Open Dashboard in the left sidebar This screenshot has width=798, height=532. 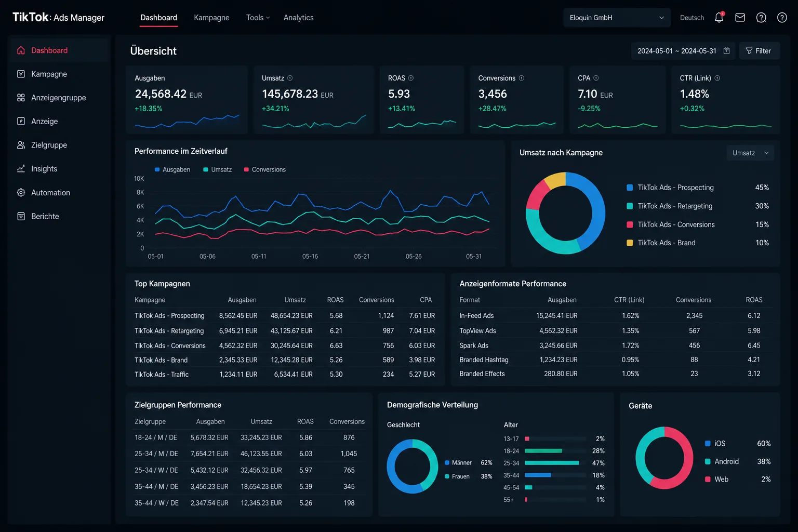pyautogui.click(x=58, y=50)
